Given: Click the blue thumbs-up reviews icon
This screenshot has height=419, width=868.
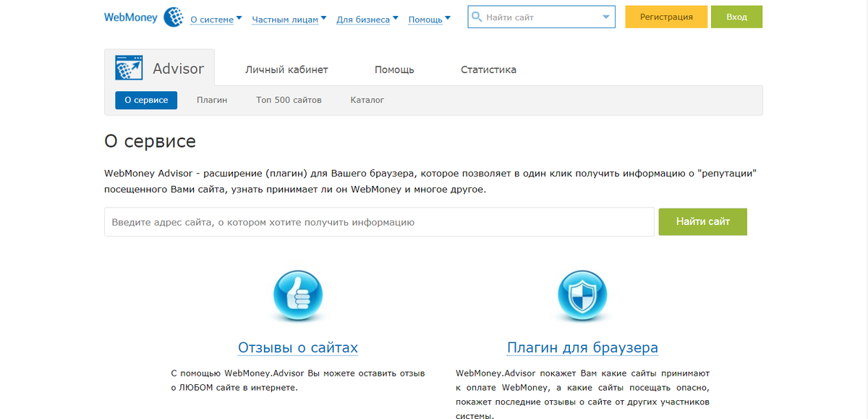Looking at the screenshot, I should point(297,295).
